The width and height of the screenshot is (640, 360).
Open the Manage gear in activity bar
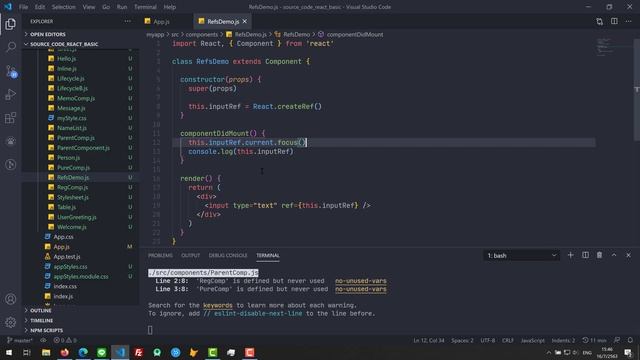[x=11, y=322]
